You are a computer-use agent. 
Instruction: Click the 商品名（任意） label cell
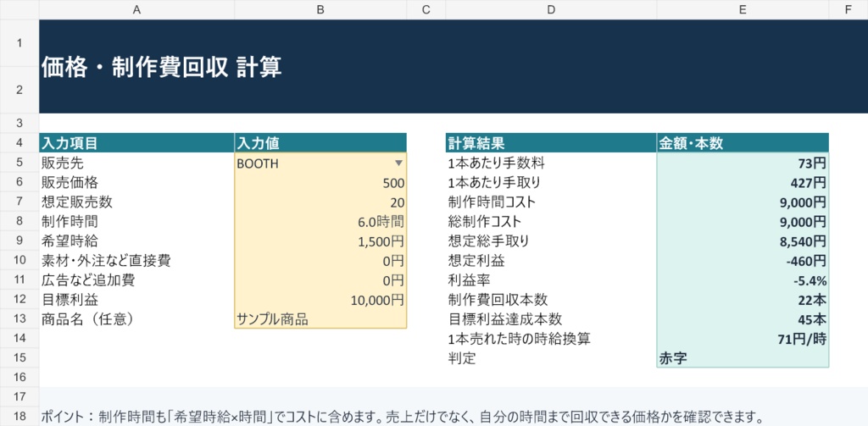(136, 320)
